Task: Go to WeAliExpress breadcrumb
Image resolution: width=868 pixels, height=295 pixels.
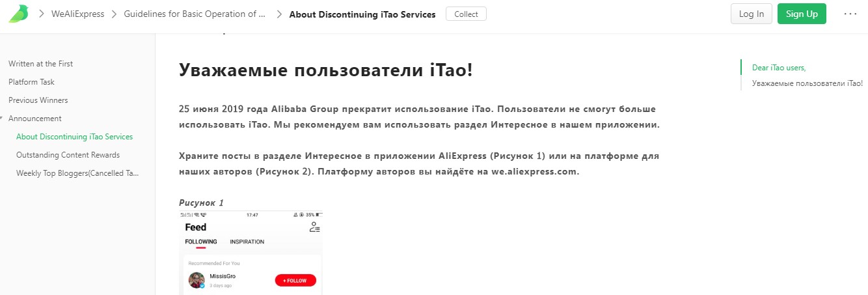Action: pos(77,14)
